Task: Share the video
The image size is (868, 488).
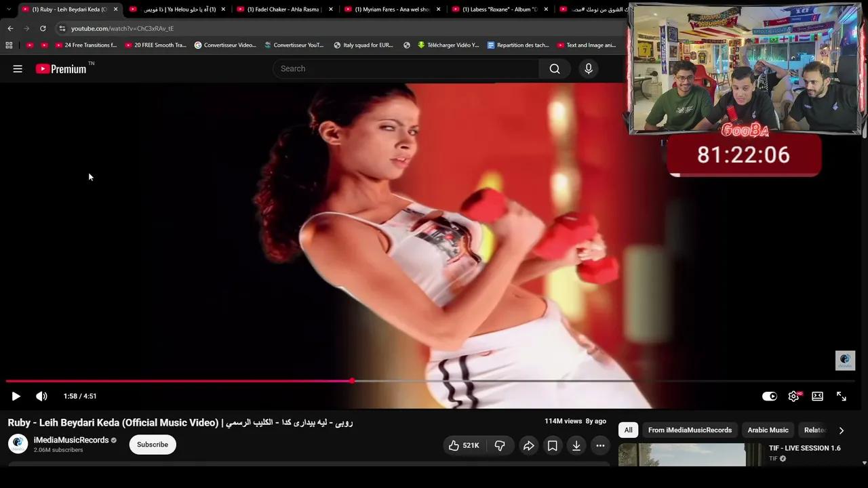Action: (x=529, y=445)
